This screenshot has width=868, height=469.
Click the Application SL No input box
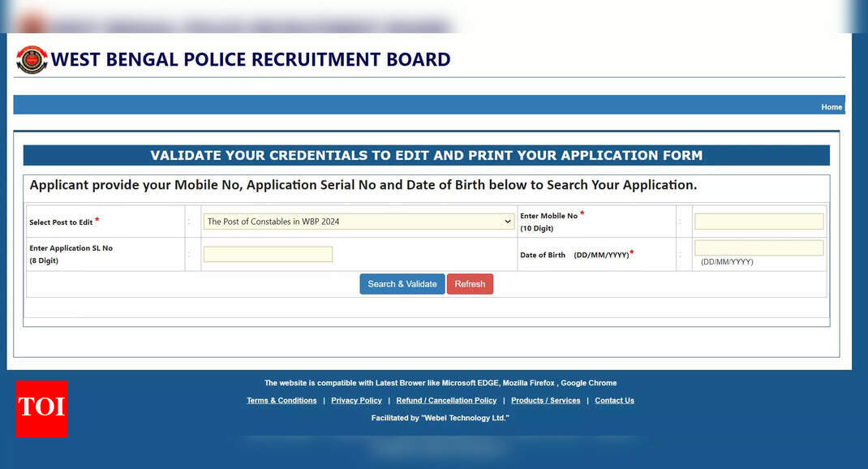[x=268, y=254]
